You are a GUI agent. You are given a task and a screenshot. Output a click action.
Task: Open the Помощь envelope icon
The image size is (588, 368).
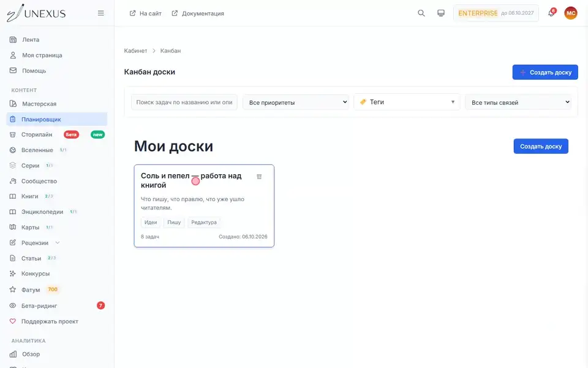[13, 71]
